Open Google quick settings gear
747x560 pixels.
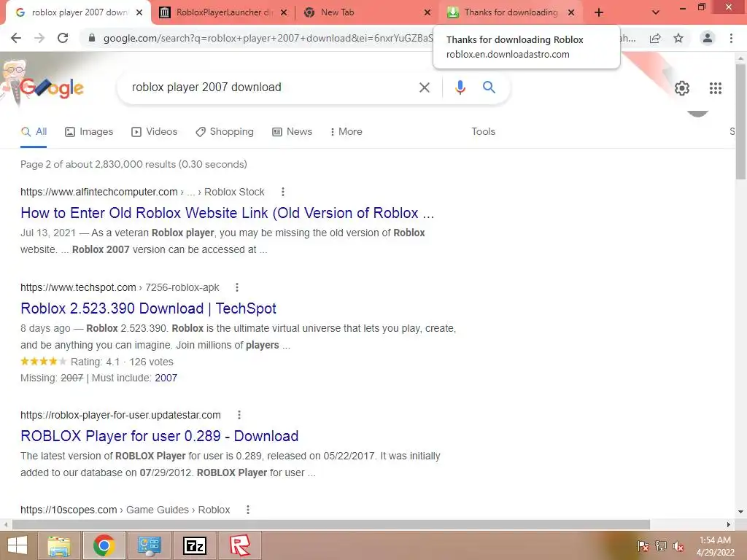pyautogui.click(x=682, y=88)
